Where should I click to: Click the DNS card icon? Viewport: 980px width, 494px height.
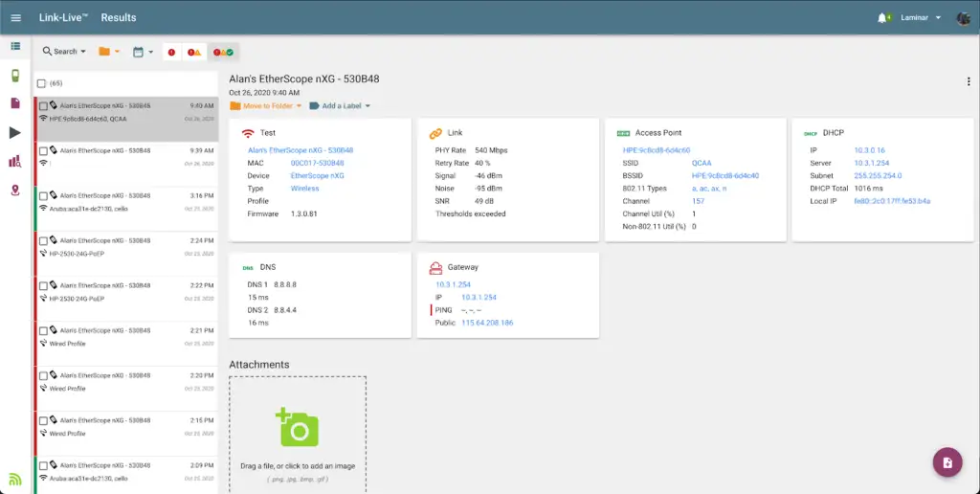248,268
